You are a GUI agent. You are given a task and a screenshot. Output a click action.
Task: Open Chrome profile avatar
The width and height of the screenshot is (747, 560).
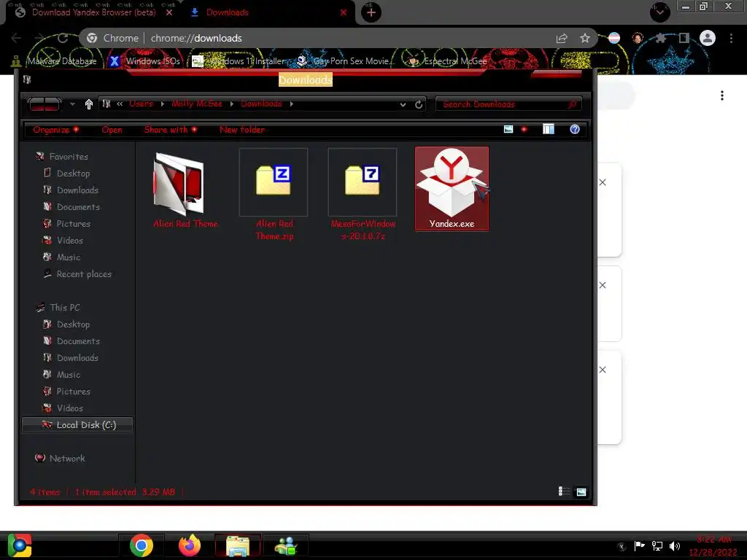click(708, 38)
